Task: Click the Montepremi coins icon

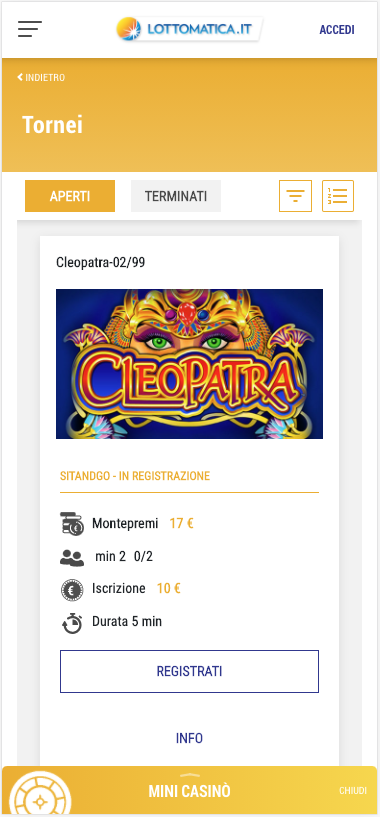Action: pyautogui.click(x=72, y=524)
